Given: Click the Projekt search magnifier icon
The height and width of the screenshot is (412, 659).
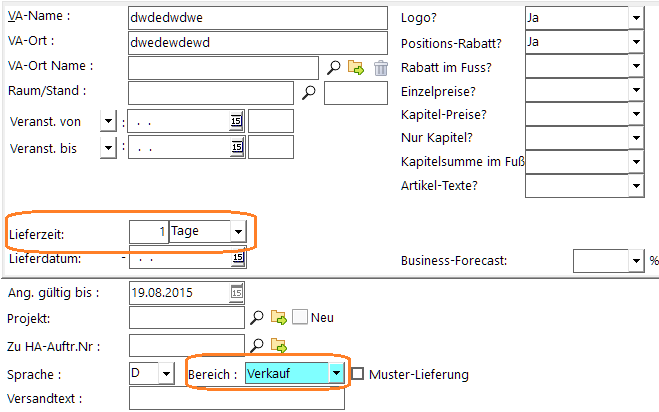Looking at the screenshot, I should click(257, 318).
